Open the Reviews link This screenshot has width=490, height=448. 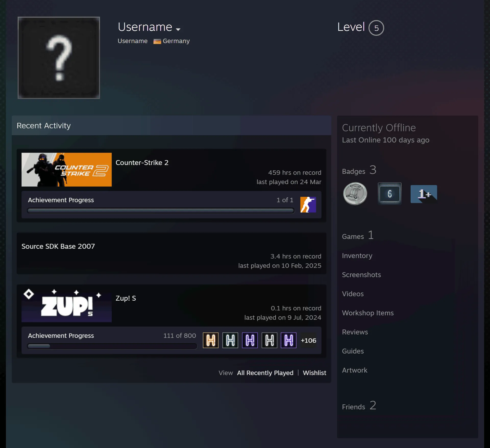[355, 332]
